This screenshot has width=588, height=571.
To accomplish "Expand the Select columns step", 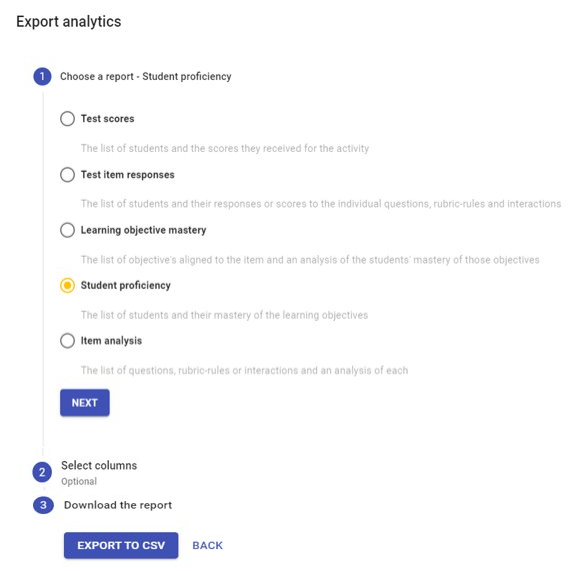I will coord(99,466).
